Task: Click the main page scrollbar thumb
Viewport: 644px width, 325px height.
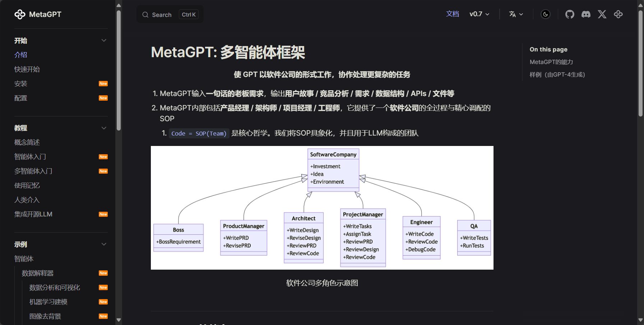Action: [640, 63]
